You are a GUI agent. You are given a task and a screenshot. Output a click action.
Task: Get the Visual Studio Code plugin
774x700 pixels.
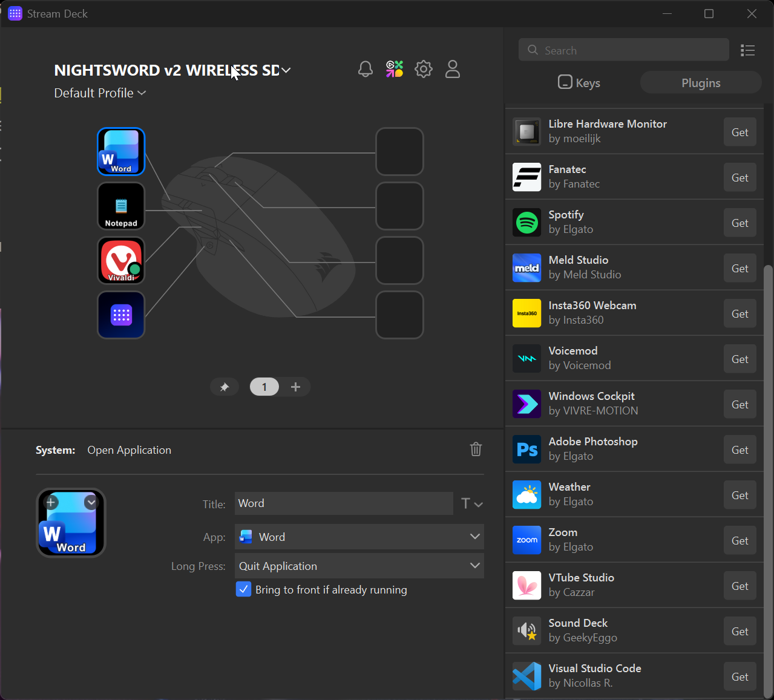(x=740, y=676)
